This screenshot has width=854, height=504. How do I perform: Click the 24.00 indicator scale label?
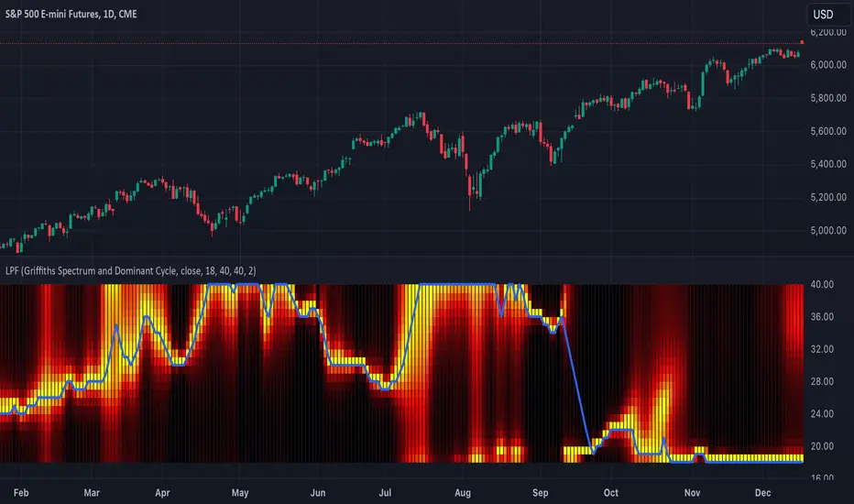point(822,413)
